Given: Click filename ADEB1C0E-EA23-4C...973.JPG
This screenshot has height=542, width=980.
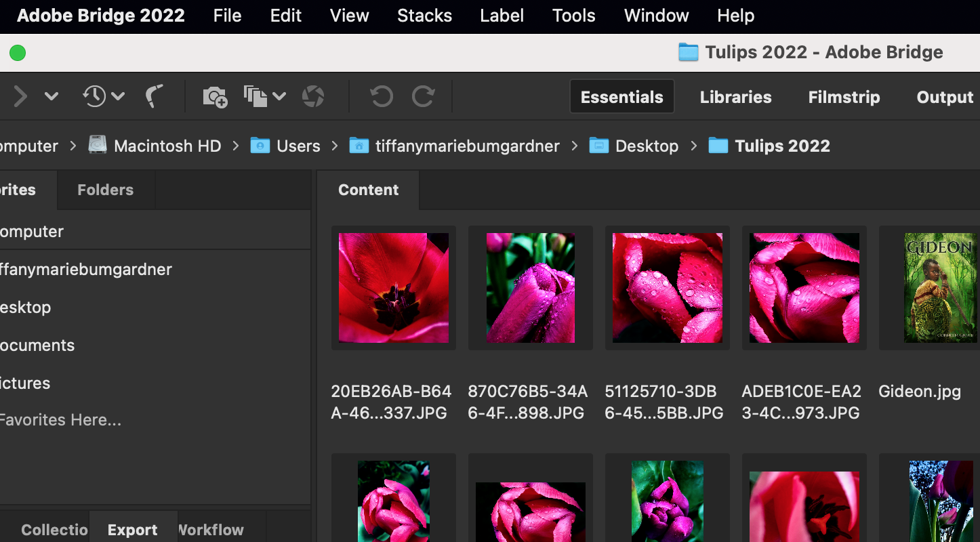Looking at the screenshot, I should [801, 402].
